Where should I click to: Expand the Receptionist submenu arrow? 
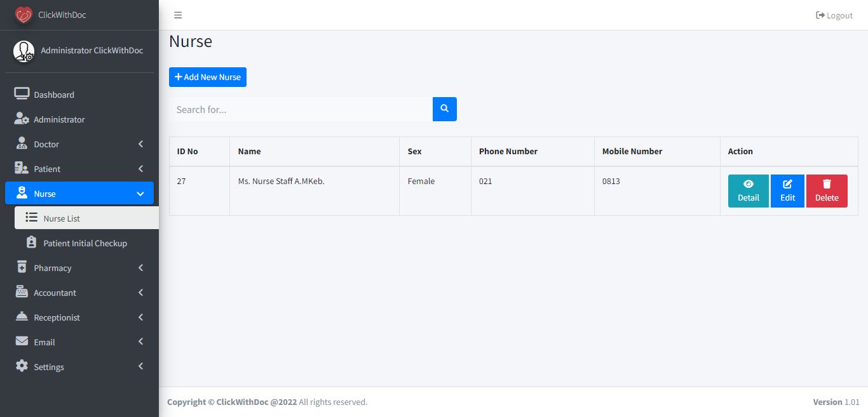coord(140,317)
